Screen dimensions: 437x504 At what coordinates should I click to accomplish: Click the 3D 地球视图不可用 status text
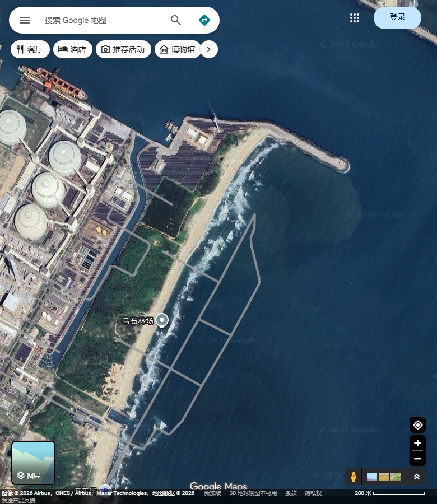coord(253,493)
